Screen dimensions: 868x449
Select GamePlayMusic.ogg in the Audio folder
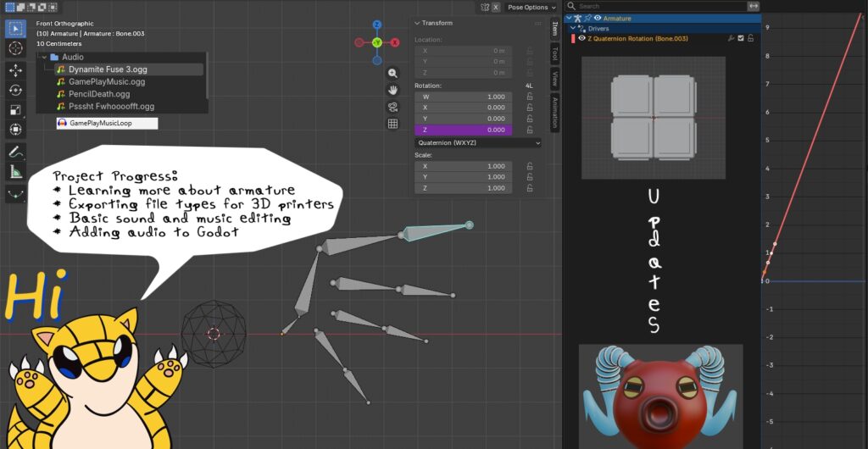(106, 81)
